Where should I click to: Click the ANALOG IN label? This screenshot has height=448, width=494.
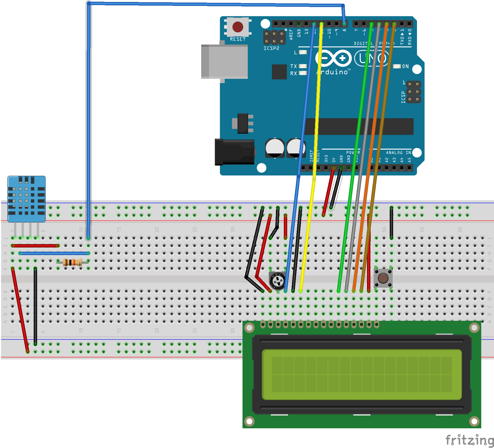[399, 153]
